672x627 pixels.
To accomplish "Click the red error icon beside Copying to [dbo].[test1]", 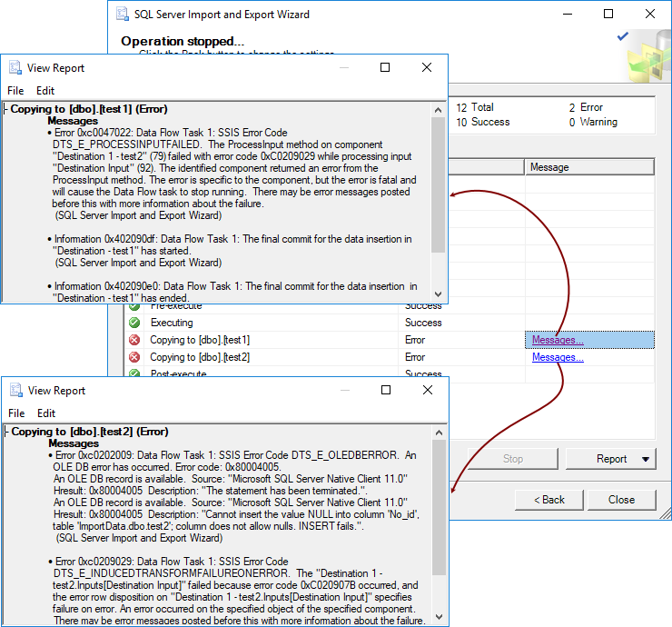I will pyautogui.click(x=134, y=340).
